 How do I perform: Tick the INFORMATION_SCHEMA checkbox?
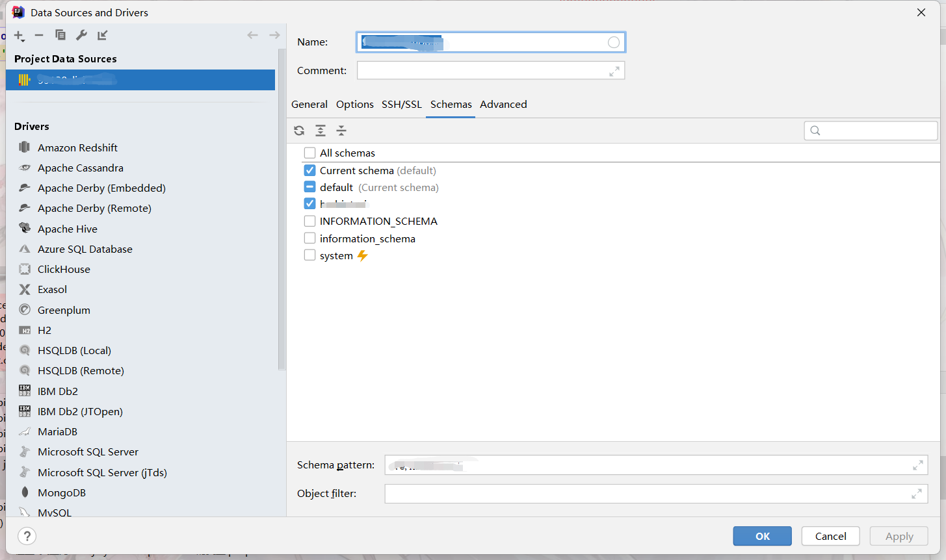(x=310, y=221)
